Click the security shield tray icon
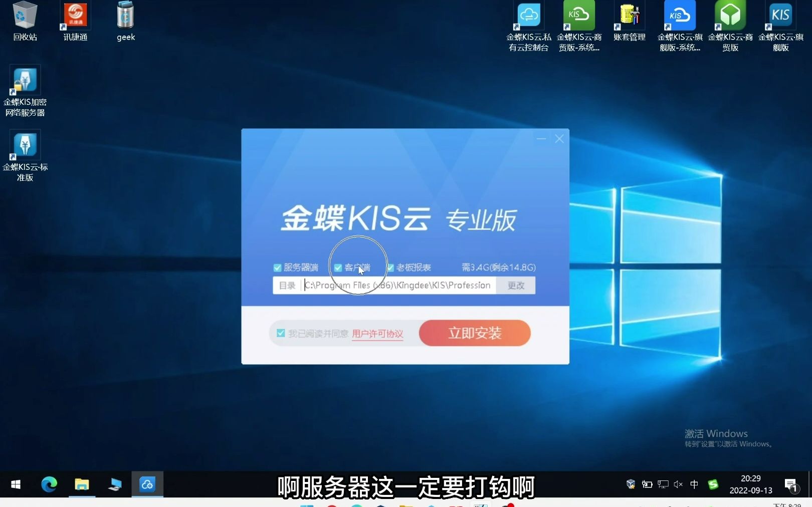The width and height of the screenshot is (812, 507). (x=631, y=484)
